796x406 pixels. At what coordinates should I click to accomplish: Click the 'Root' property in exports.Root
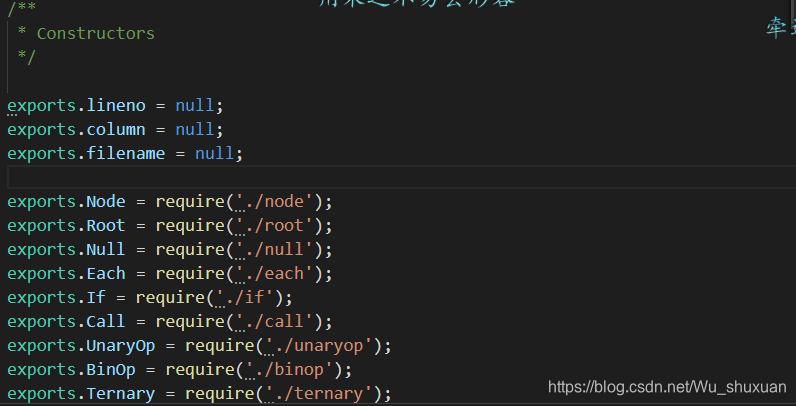pos(106,225)
